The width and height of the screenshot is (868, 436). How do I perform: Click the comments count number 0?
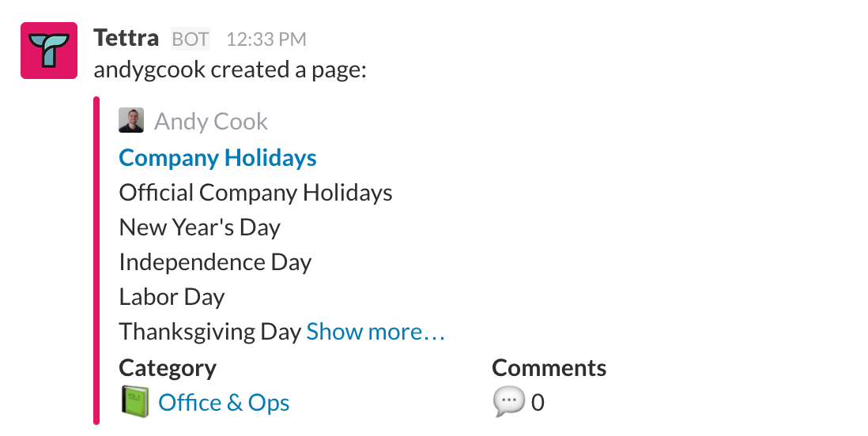tap(538, 402)
